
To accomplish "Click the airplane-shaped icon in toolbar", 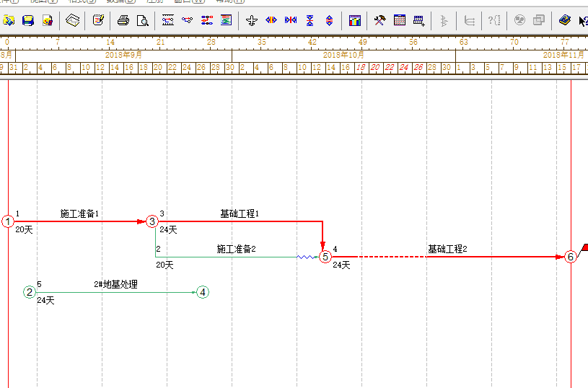I will [252, 20].
